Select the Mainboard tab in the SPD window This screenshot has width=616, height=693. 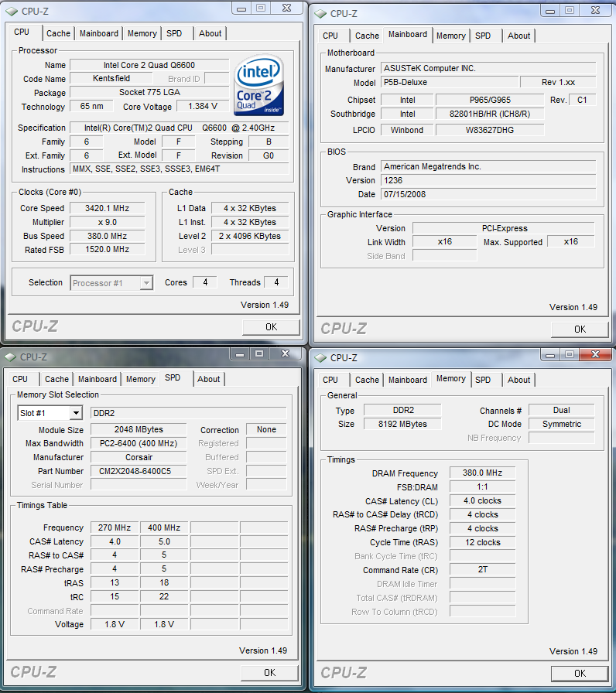pos(98,379)
